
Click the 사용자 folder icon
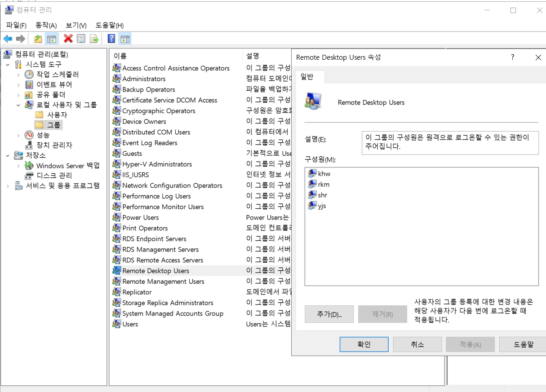39,115
